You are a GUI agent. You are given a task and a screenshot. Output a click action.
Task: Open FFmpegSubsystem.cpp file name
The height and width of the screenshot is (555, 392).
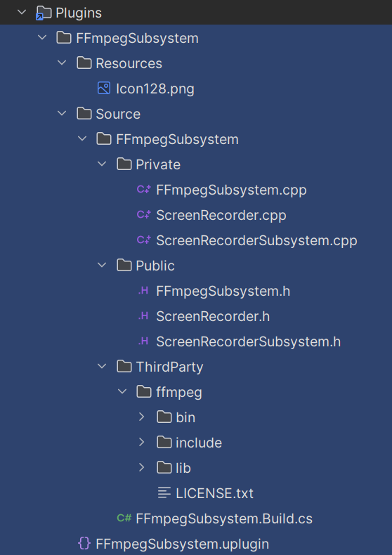click(x=231, y=190)
